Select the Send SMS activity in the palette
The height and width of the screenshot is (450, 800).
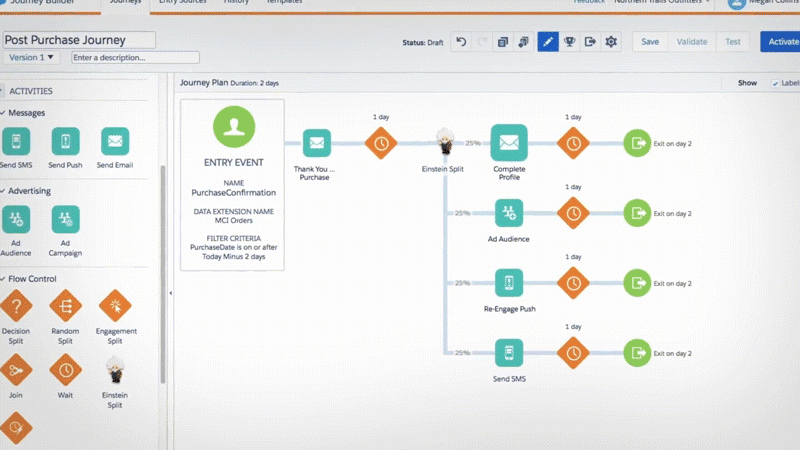[x=16, y=142]
